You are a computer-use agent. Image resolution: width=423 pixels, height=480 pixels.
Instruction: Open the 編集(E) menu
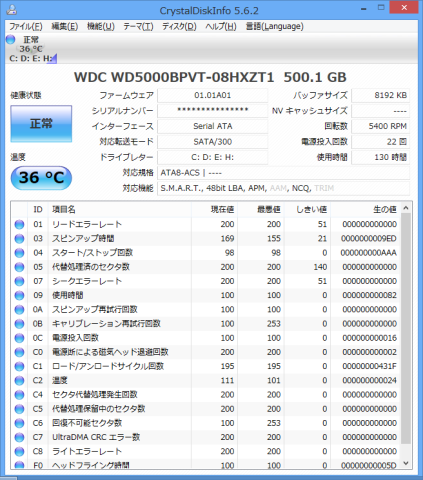64,26
